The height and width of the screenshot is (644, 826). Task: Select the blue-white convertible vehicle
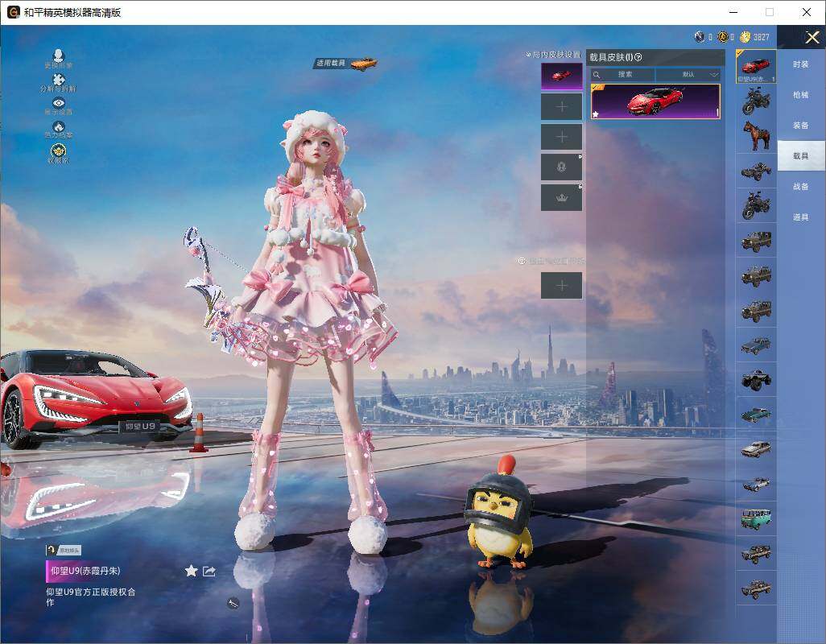(x=756, y=483)
